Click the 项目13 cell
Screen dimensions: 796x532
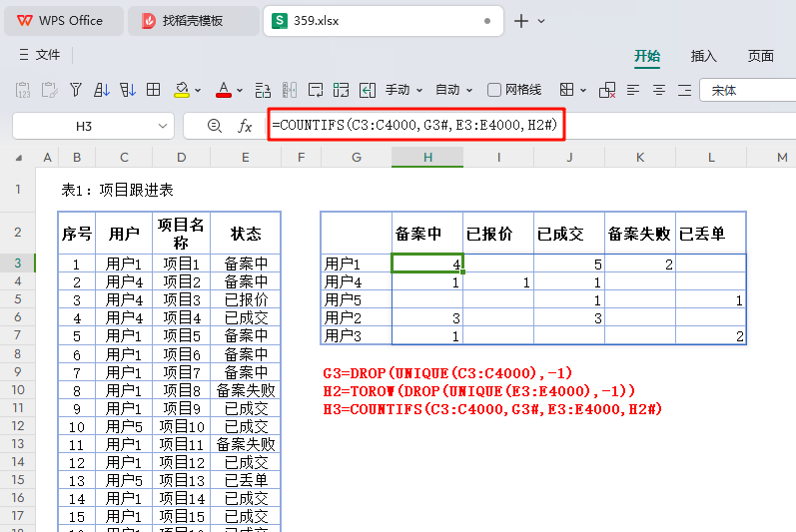[181, 480]
